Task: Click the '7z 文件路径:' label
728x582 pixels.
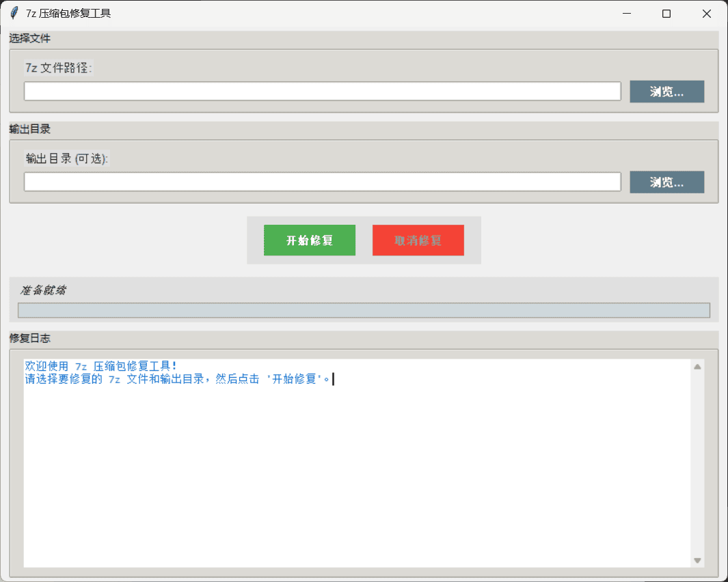Action: click(x=59, y=68)
